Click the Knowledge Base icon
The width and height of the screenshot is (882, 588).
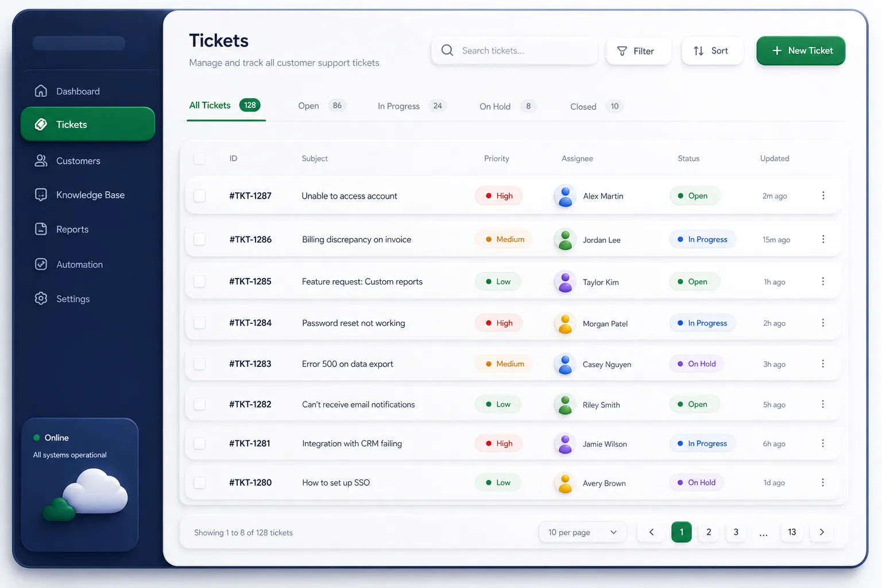(x=41, y=195)
